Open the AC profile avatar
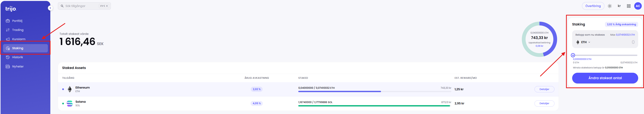Viewport: 644px width, 114px height. pyautogui.click(x=638, y=6)
